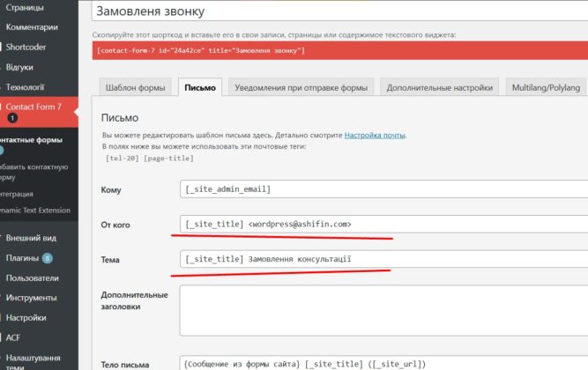Open Плагины with the update badge
Viewport: 588px width, 370px height.
[24, 259]
